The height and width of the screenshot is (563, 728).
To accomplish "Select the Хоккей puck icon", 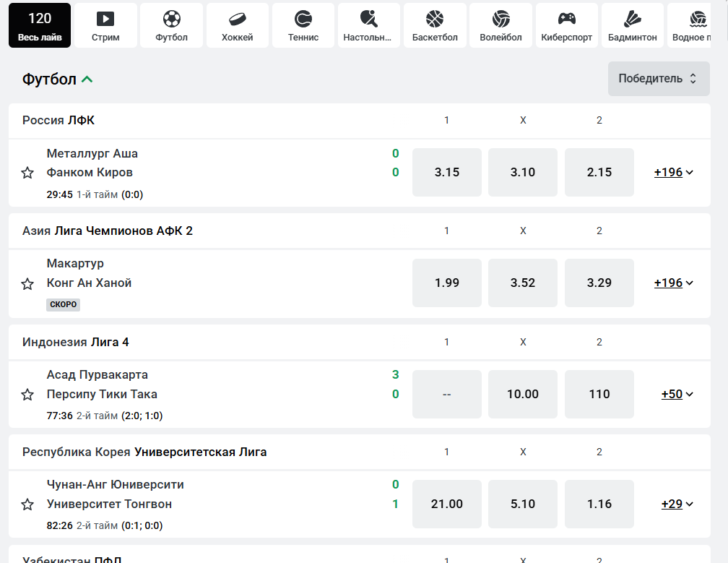I will pos(237,19).
